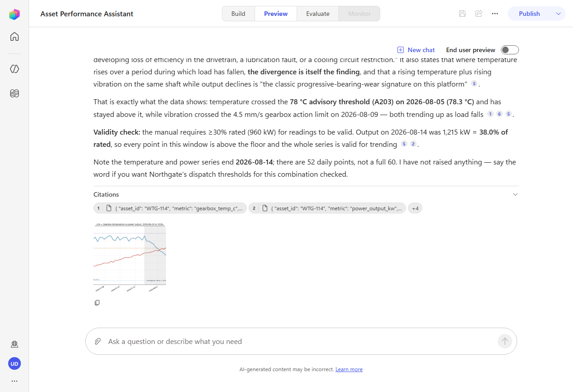The image size is (573, 392).
Task: Click reference badge 1 after 'as load falls'
Action: [x=490, y=114]
